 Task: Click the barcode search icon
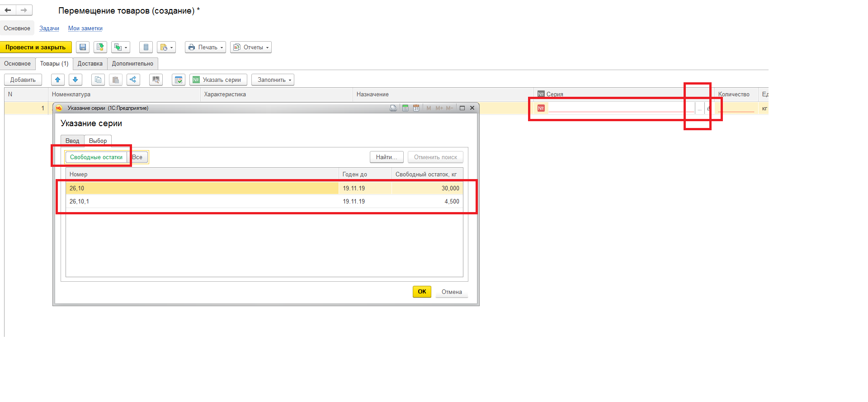pyautogui.click(x=156, y=80)
